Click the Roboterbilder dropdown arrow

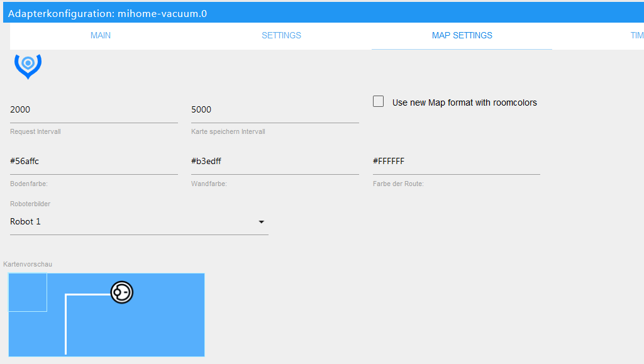261,222
